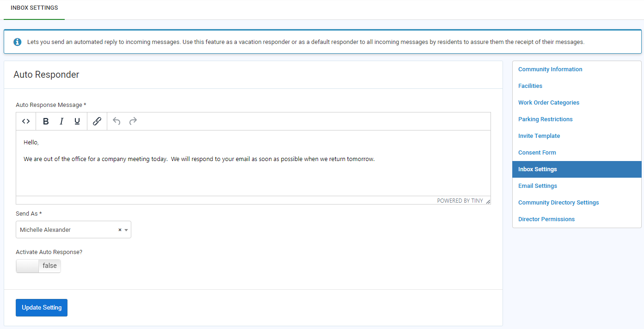The height and width of the screenshot is (329, 644).
Task: Highlight the Inbox Settings sidebar entry
Action: (537, 169)
